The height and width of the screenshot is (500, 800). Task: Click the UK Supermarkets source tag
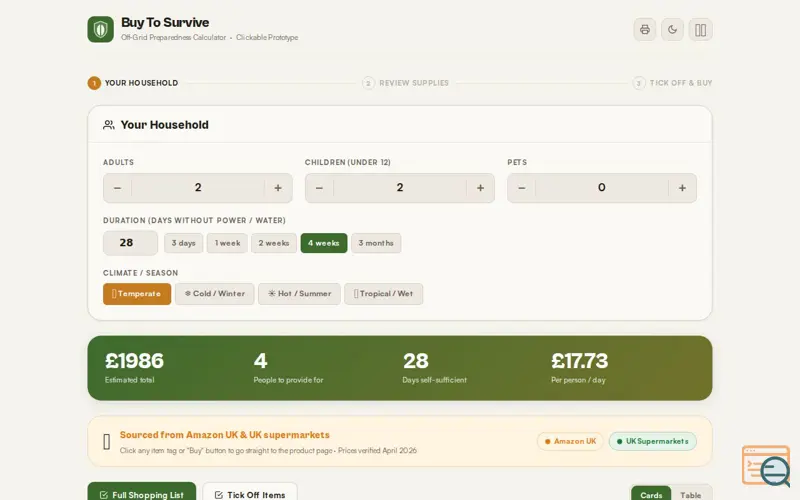(653, 441)
